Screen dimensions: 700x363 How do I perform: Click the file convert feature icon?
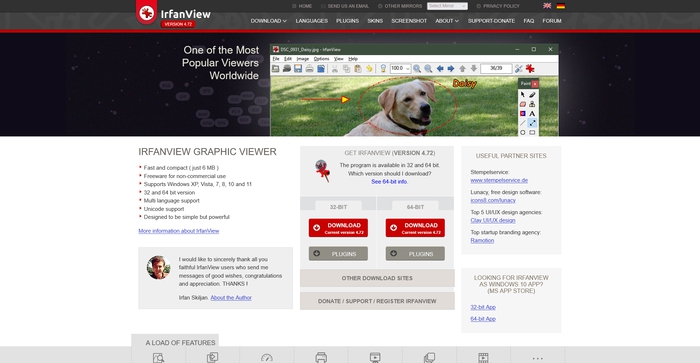click(212, 358)
